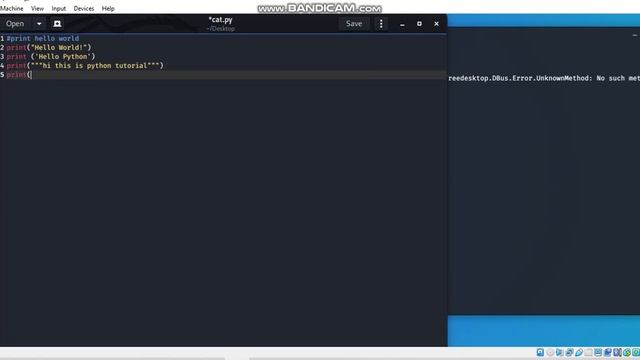Click the 'hi this is python tutorial' line
Viewport: 640px width, 360px height.
[x=85, y=65]
